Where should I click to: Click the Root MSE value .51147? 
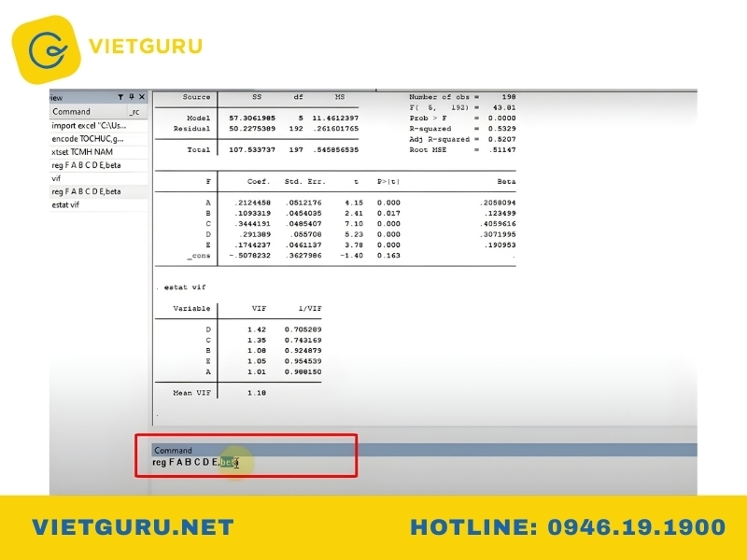[501, 149]
